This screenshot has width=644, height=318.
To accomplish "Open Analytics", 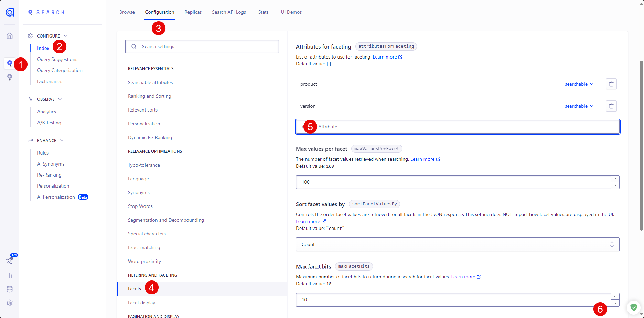I will point(46,112).
